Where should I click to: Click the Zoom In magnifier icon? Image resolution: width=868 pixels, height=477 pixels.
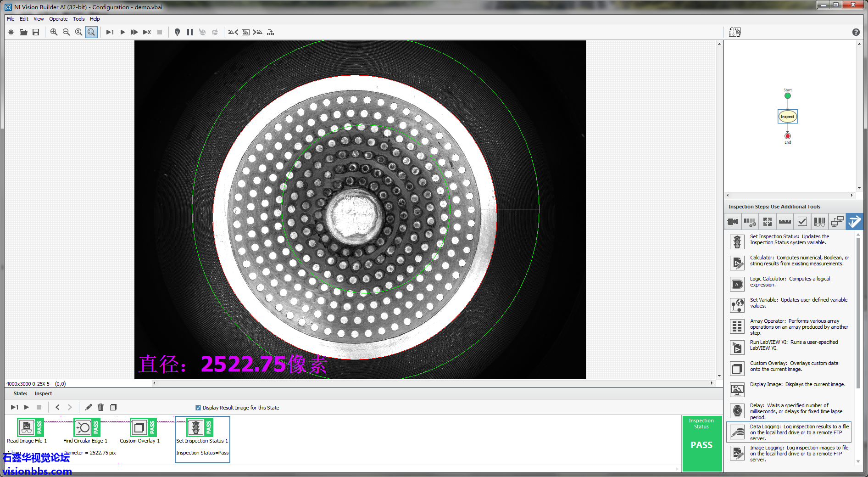pos(54,32)
